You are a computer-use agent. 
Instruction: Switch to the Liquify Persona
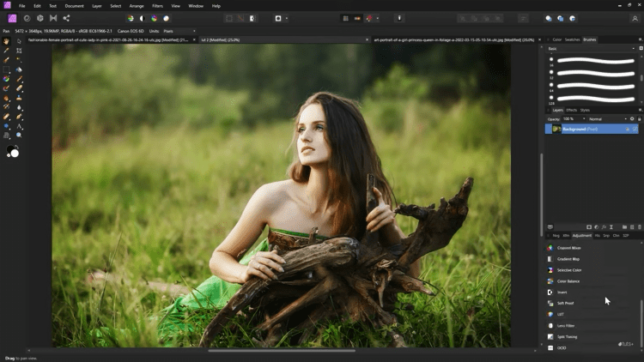tap(27, 18)
